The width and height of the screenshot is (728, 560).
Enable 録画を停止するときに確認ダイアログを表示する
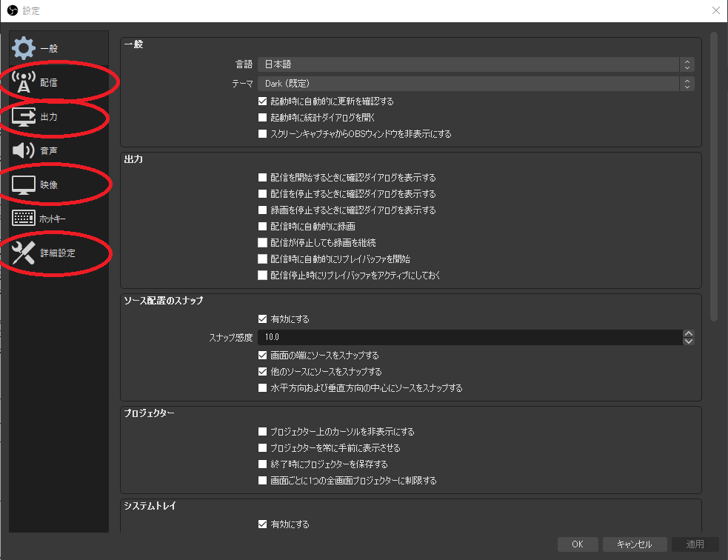click(262, 210)
